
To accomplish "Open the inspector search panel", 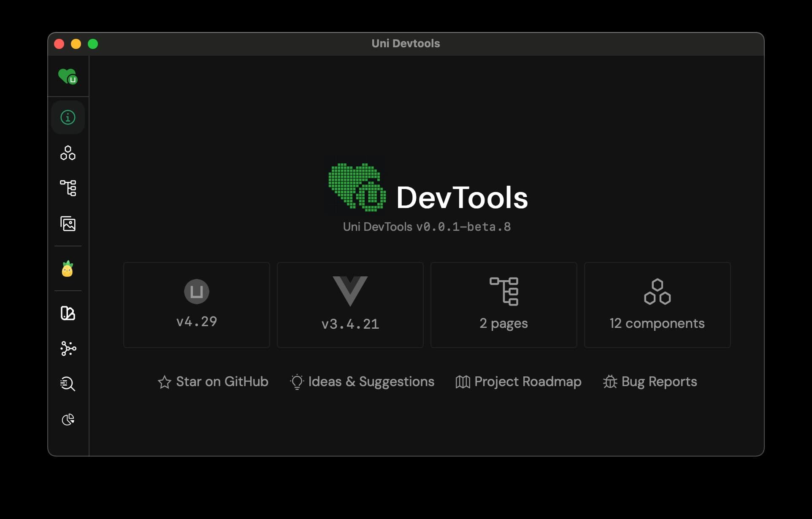I will click(x=68, y=384).
